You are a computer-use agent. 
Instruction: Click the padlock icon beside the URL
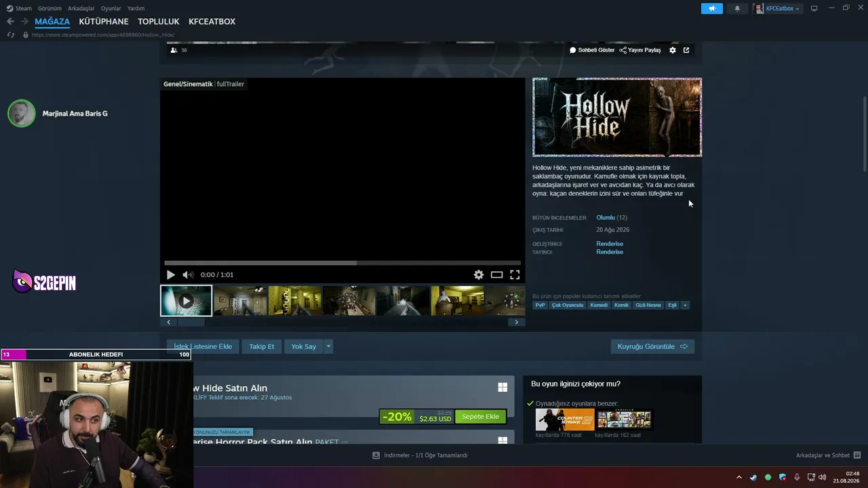(x=26, y=35)
